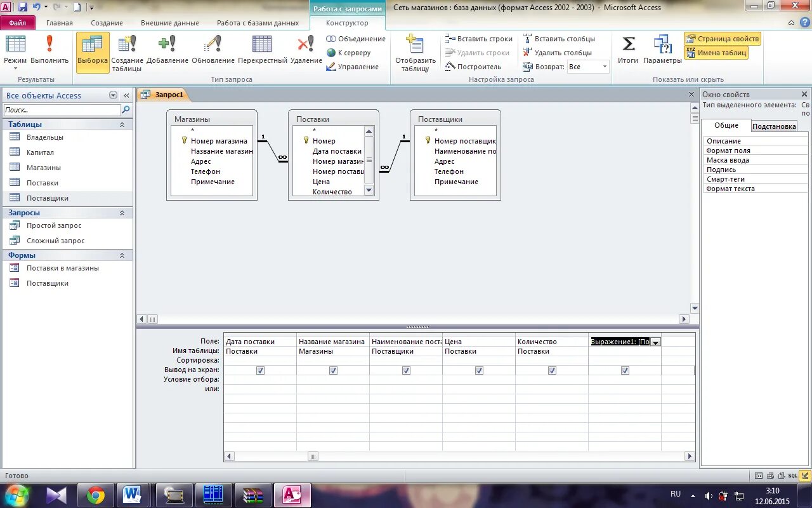This screenshot has width=812, height=508.
Task: Uncheck show box for Цена column
Action: point(479,370)
